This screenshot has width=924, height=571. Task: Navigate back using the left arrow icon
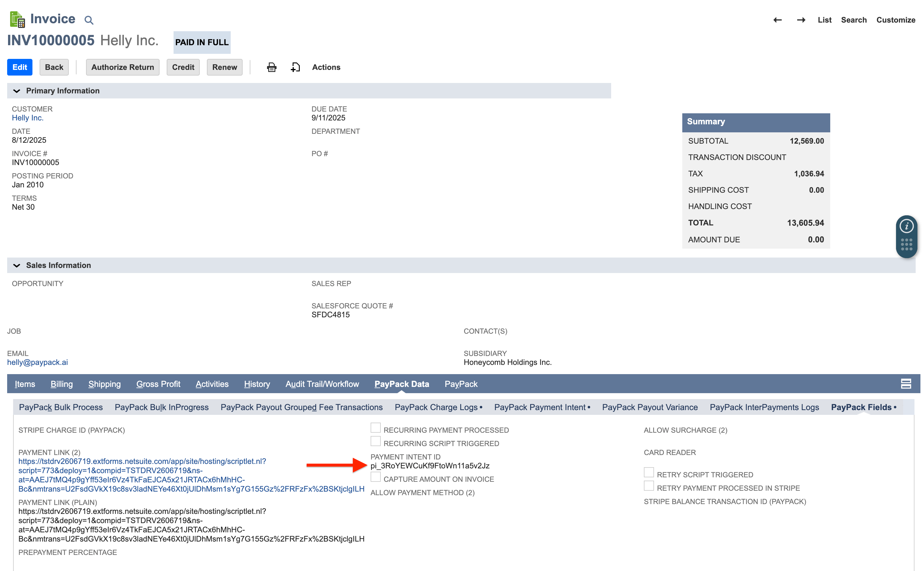pos(778,20)
